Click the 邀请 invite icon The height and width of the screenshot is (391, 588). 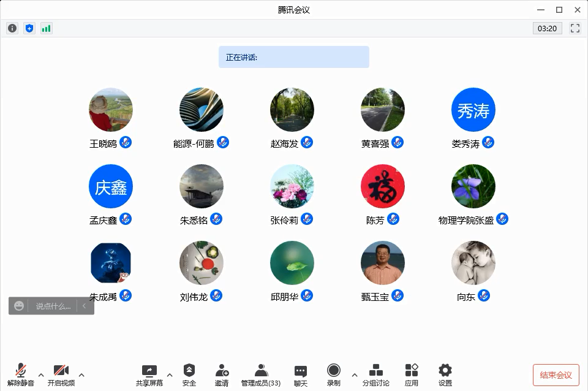(x=222, y=374)
